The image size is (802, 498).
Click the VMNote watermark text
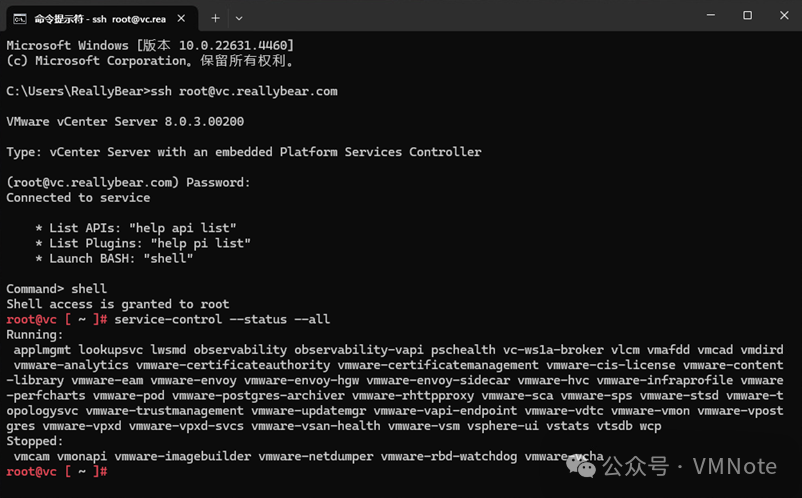click(x=734, y=466)
